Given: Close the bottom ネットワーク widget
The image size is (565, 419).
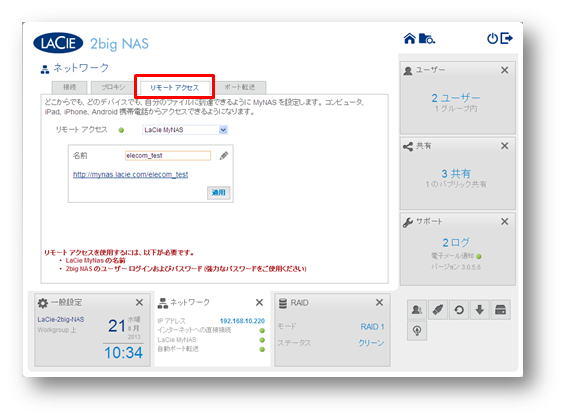Looking at the screenshot, I should (259, 302).
